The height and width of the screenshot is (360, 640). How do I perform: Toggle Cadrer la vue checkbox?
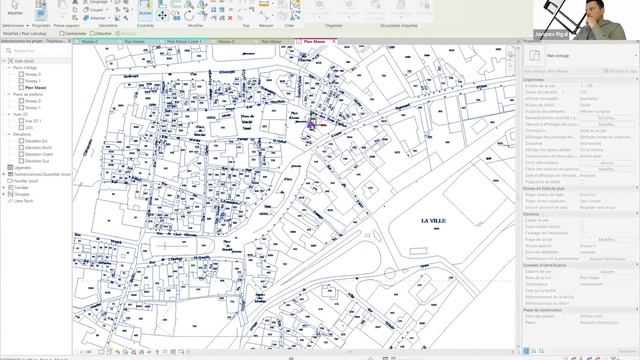click(582, 220)
